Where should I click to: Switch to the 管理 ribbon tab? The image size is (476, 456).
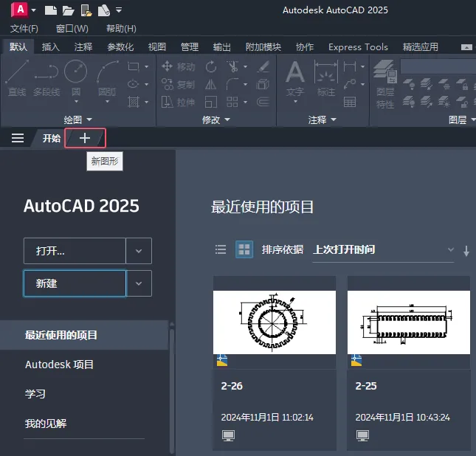coord(190,46)
